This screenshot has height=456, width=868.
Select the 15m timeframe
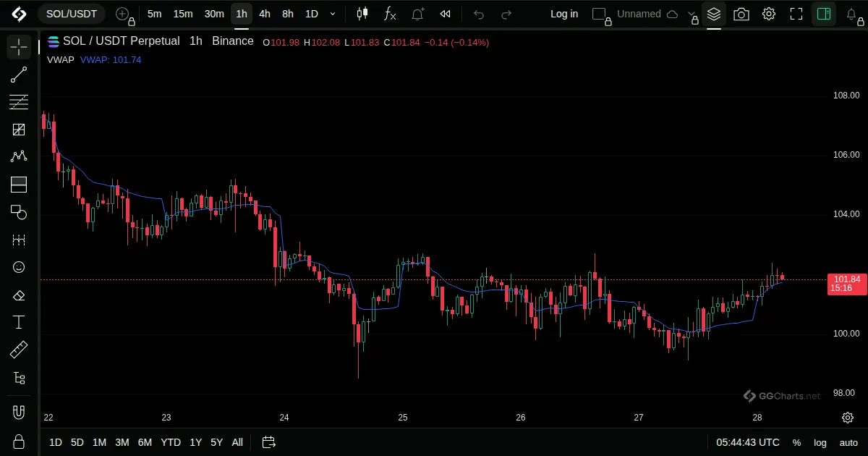pyautogui.click(x=183, y=14)
